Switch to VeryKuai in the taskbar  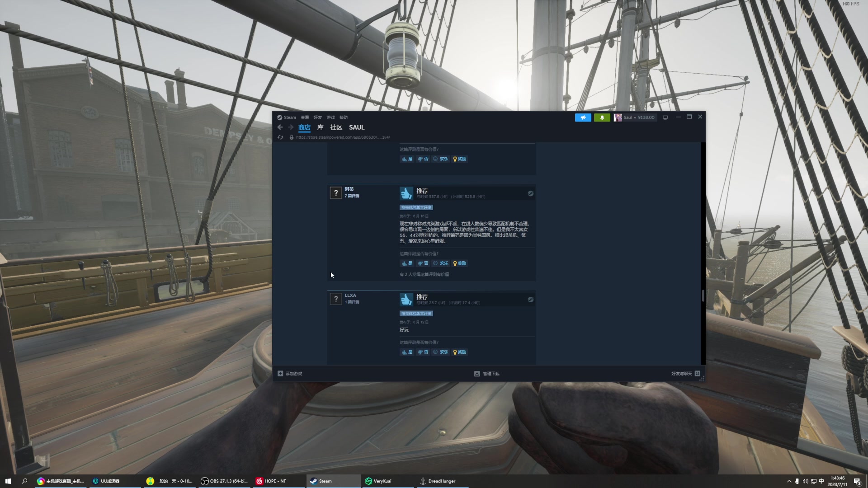[388, 481]
